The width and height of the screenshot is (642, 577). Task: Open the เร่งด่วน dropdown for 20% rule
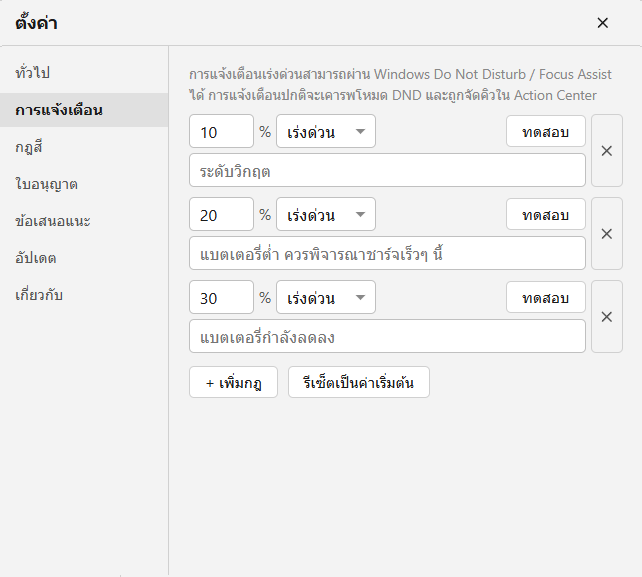click(x=326, y=214)
